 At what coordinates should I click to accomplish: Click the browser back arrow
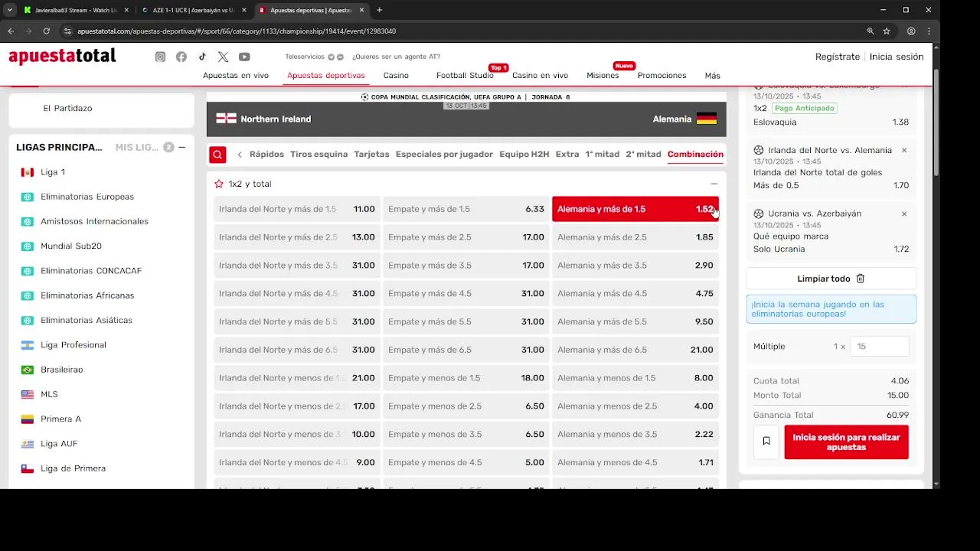(11, 31)
